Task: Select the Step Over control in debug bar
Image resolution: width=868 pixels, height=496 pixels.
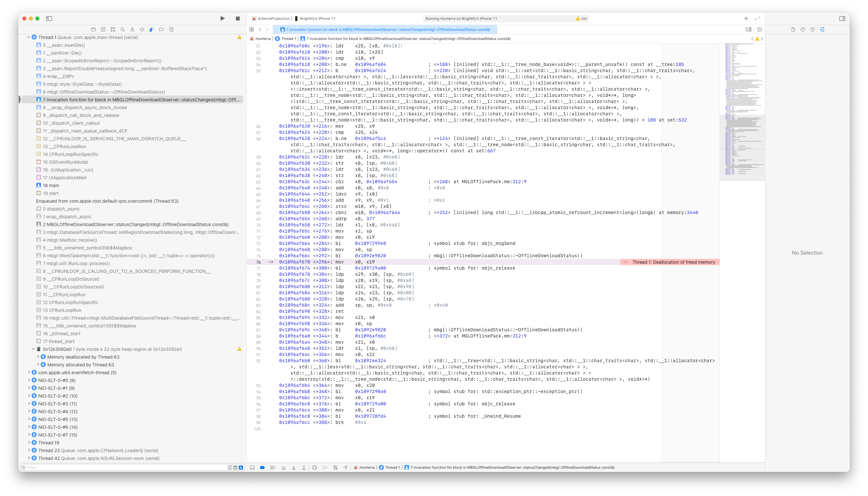Action: pos(284,467)
